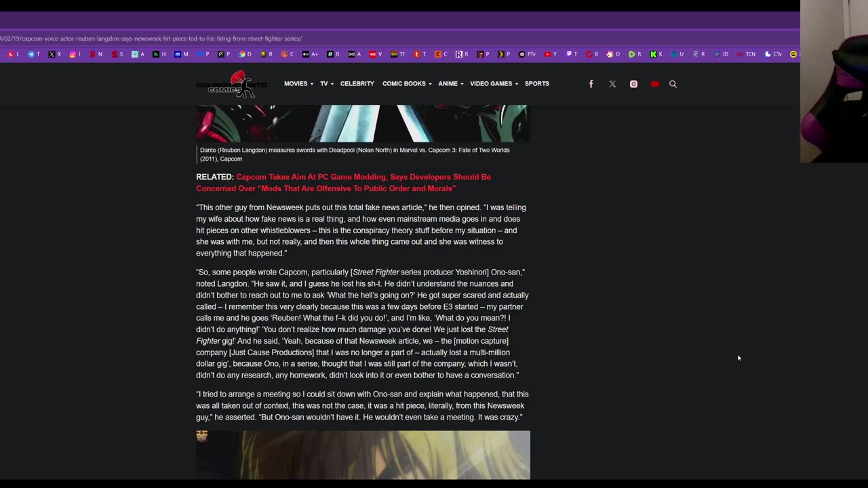Open the Kick bookmark labeled K
This screenshot has width=868, height=488.
tap(656, 54)
